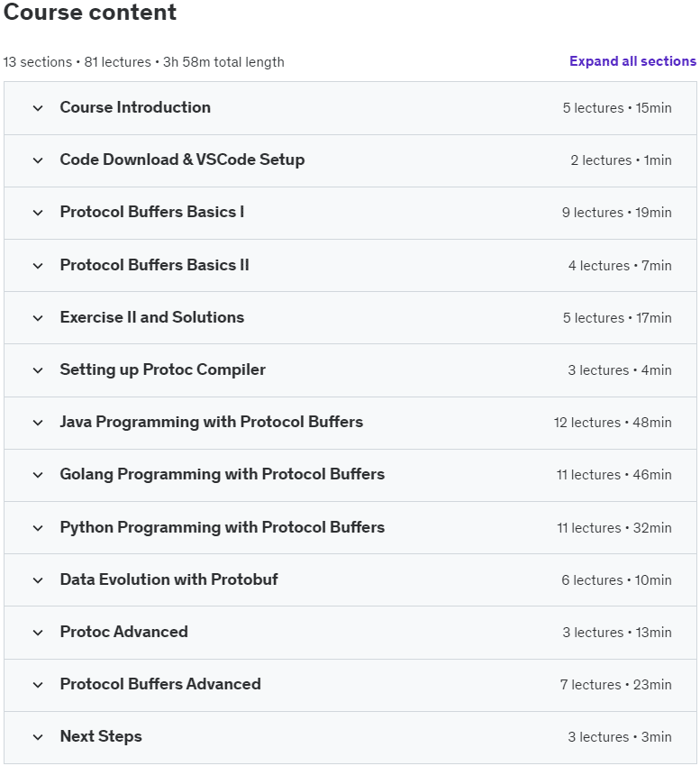Open the Protocol Buffers Advanced title
The width and height of the screenshot is (700, 766).
pyautogui.click(x=160, y=684)
